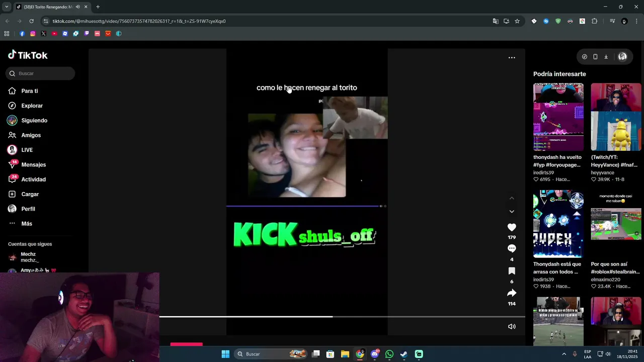Save video with bookmark icon
Screen dimensions: 644x362
512,271
